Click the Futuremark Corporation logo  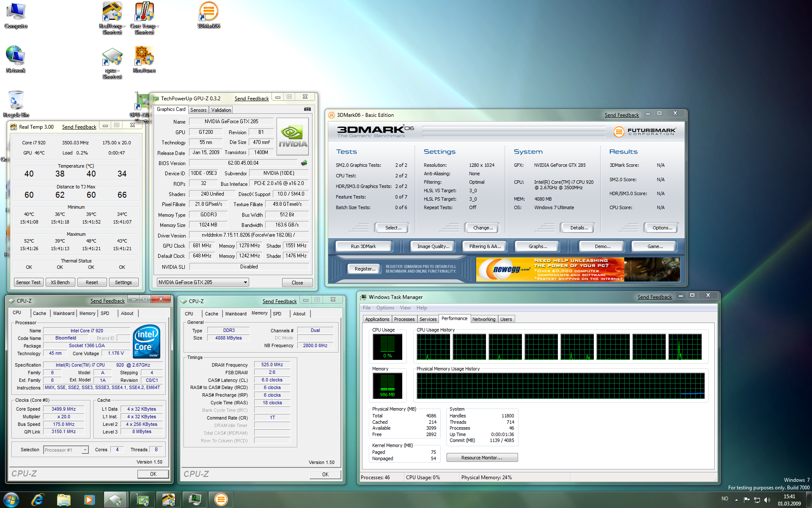pos(645,132)
